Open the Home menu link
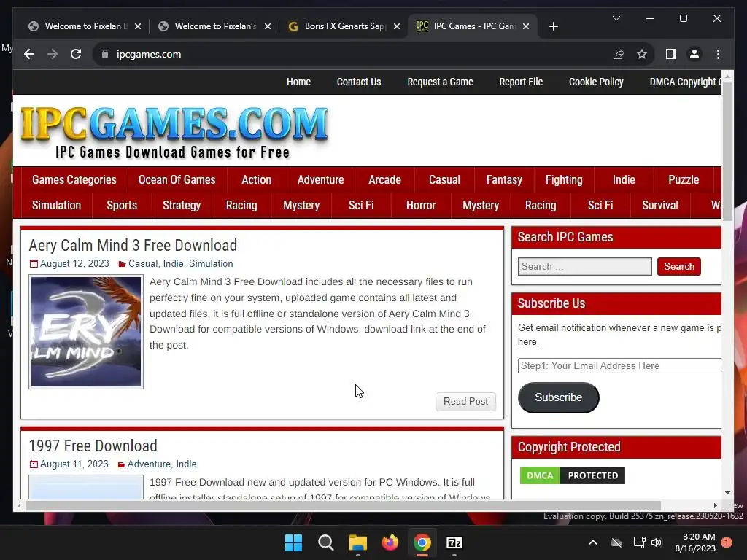Screen dimensions: 747x560 click(298, 82)
